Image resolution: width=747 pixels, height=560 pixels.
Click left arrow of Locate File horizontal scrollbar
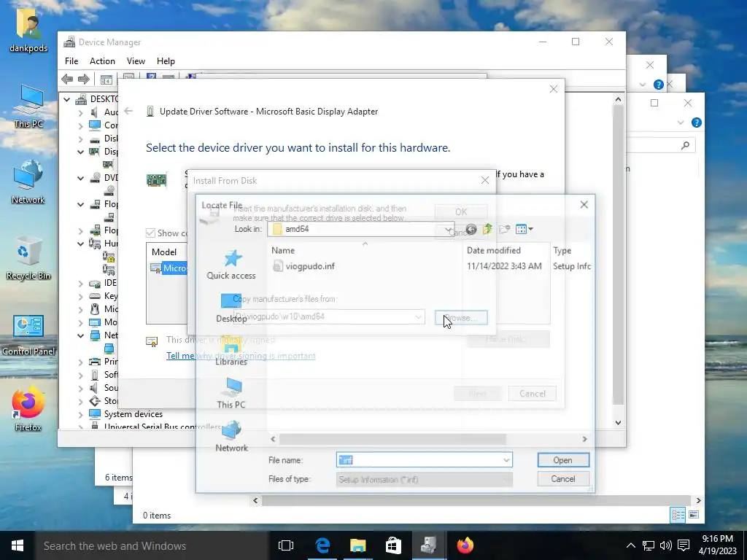tap(273, 439)
